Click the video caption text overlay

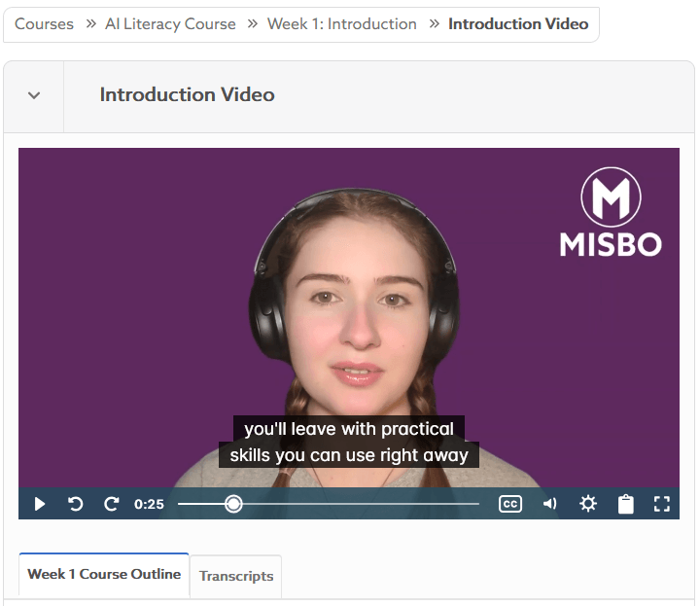(x=349, y=442)
